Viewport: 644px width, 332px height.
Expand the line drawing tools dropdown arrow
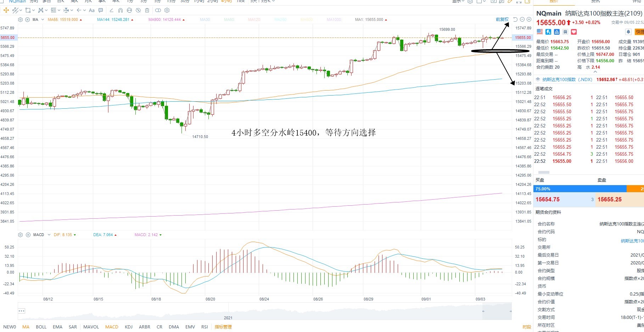[21, 10]
